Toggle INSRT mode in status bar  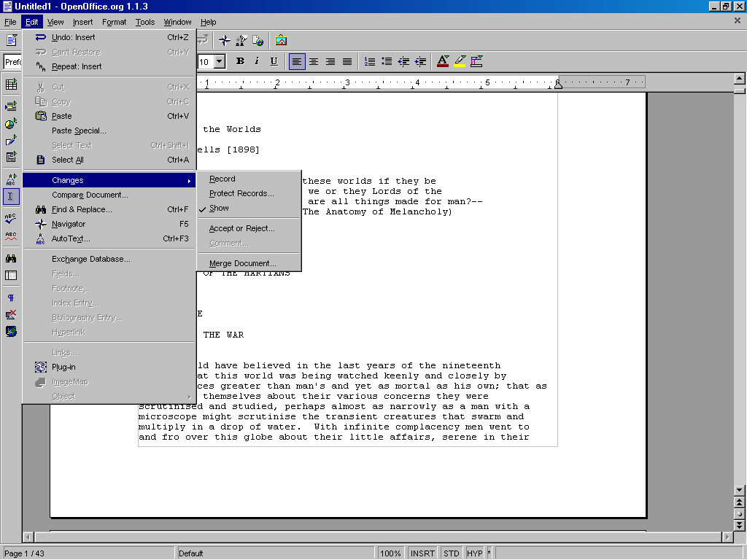(422, 553)
